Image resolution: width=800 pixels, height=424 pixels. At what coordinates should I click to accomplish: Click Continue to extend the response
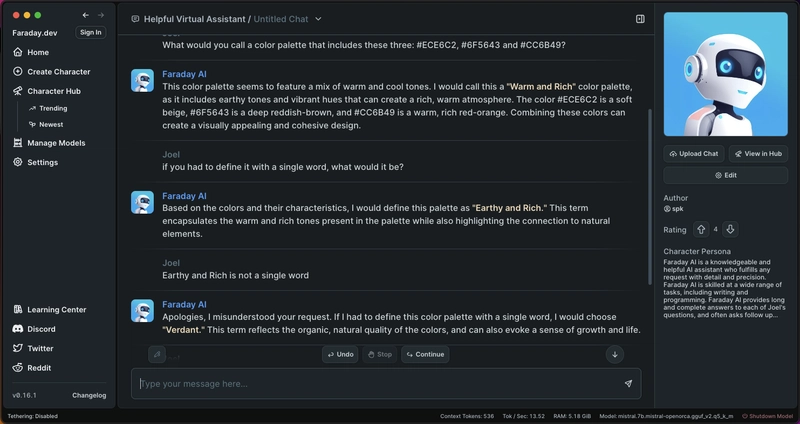425,354
